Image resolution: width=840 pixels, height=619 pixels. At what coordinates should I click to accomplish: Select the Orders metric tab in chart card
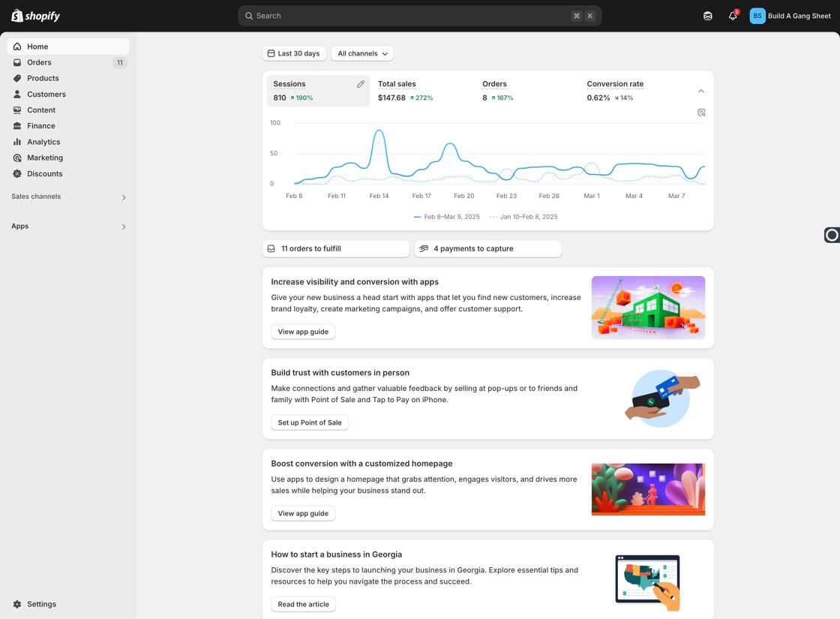pyautogui.click(x=527, y=91)
